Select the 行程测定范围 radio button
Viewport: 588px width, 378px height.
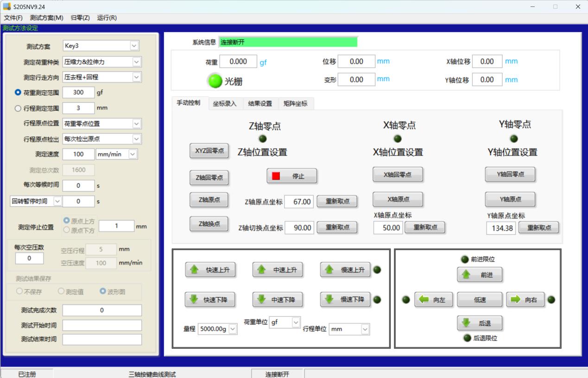tap(18, 108)
